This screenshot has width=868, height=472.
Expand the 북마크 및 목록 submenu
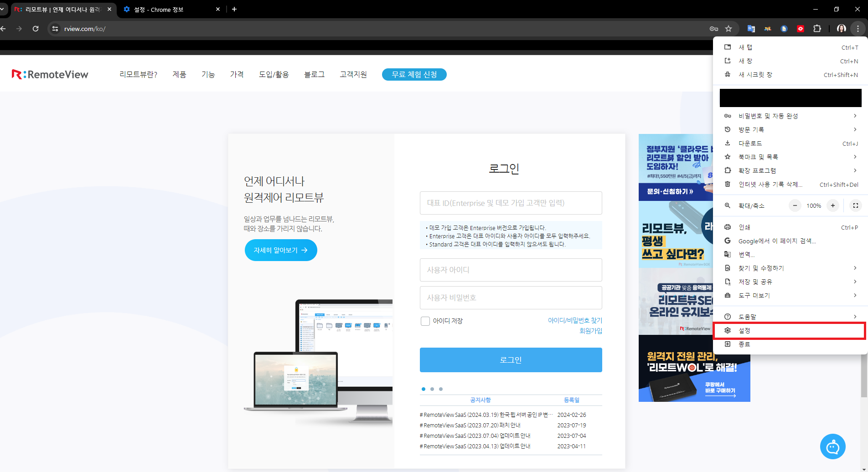[790, 157]
